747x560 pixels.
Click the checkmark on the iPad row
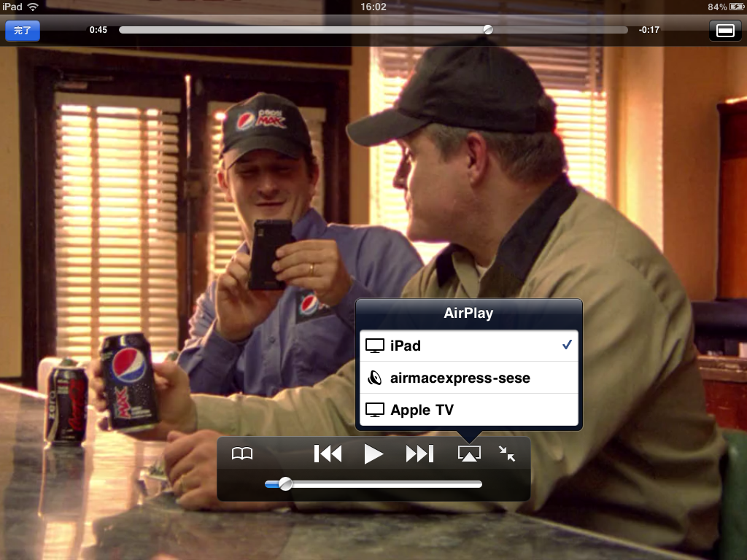567,344
